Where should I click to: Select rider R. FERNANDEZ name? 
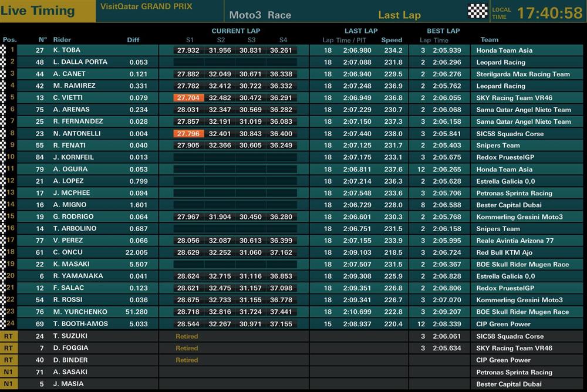78,121
